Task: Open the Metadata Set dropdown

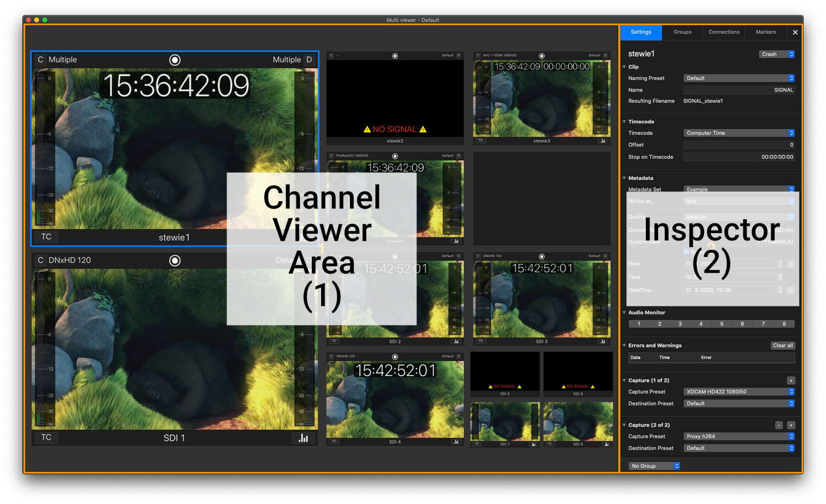Action: [739, 189]
